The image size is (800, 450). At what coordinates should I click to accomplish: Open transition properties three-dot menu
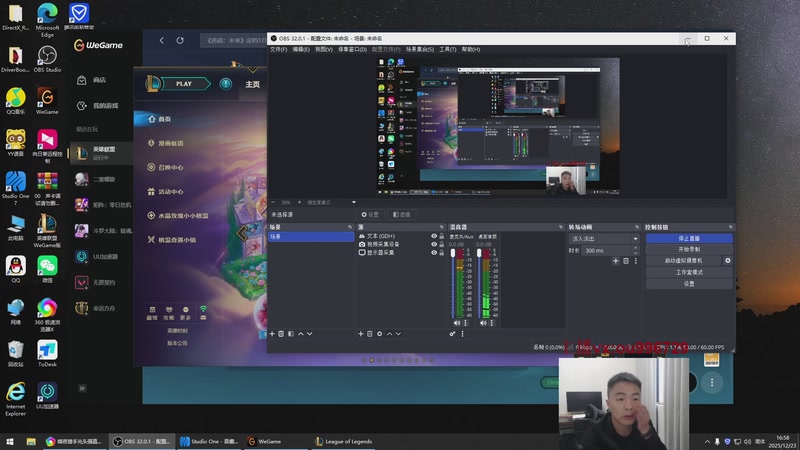tap(636, 261)
